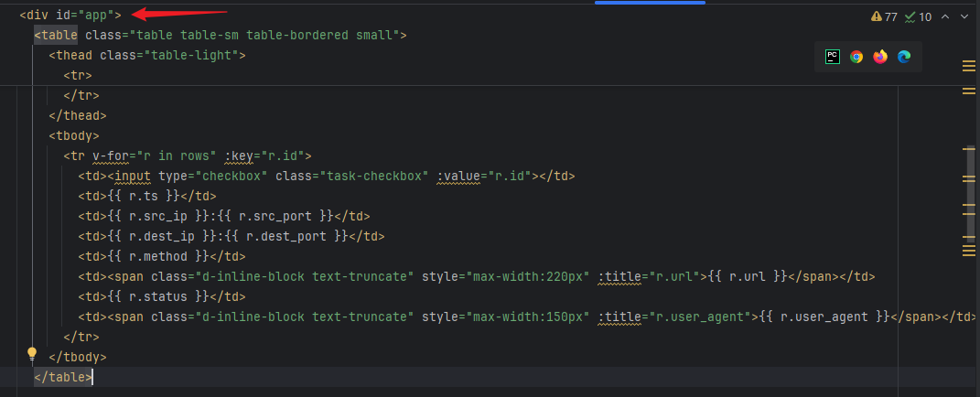
Task: Click the closing </table> tag
Action: pos(63,377)
